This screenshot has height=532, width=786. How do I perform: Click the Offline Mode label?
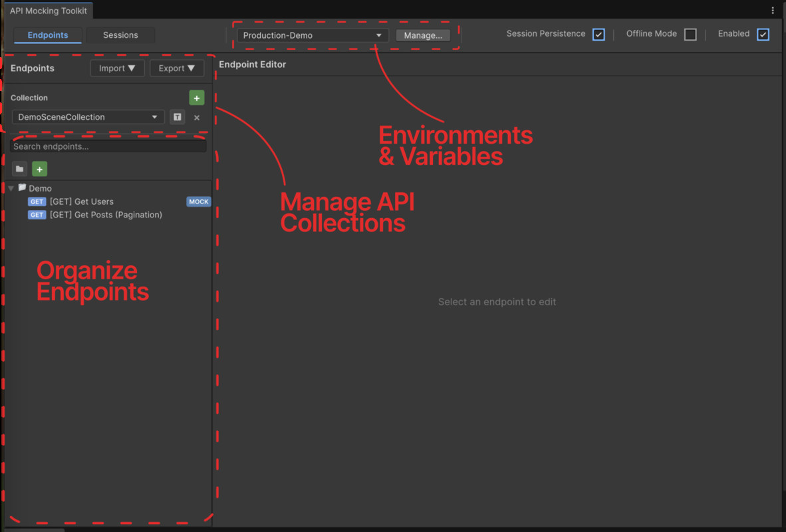click(651, 34)
